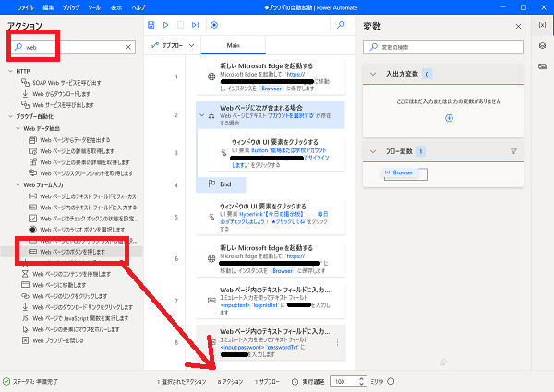Open the info icon beside ミリ秒
This screenshot has width=554, height=392.
391,381
